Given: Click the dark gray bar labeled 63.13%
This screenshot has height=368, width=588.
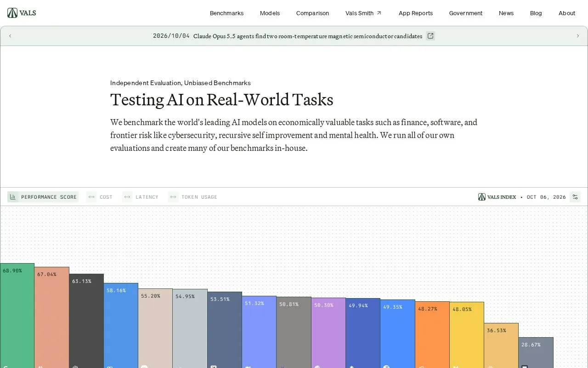Looking at the screenshot, I should pyautogui.click(x=86, y=321).
